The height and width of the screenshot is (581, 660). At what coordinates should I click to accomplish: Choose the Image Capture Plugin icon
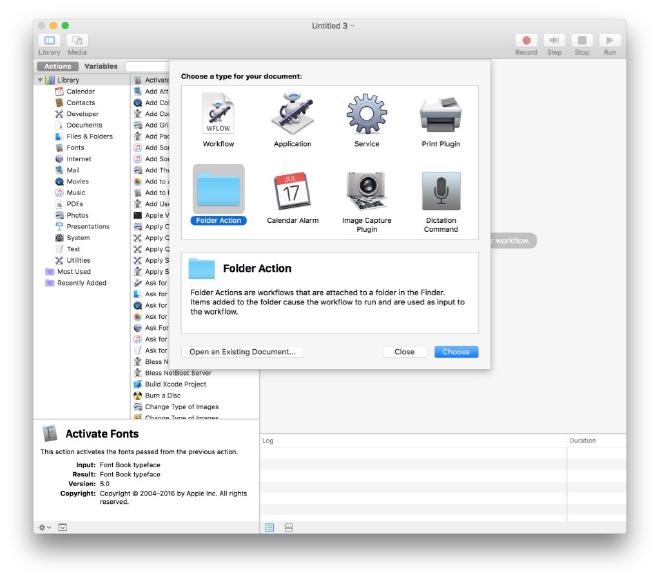(x=367, y=191)
